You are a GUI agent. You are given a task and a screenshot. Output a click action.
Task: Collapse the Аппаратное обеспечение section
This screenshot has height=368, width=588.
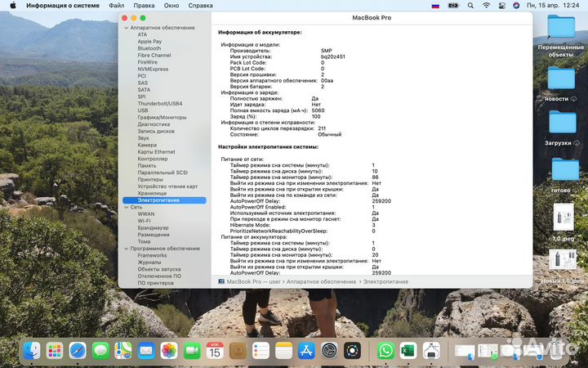coord(127,28)
